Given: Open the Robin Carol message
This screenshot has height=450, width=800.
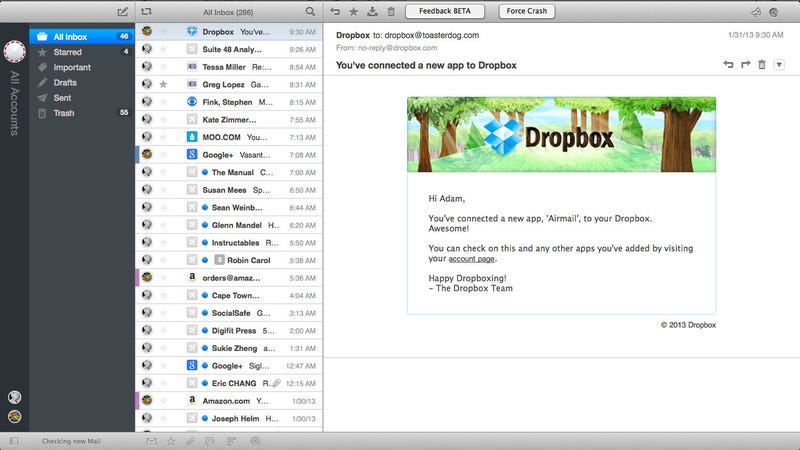Looking at the screenshot, I should point(229,260).
